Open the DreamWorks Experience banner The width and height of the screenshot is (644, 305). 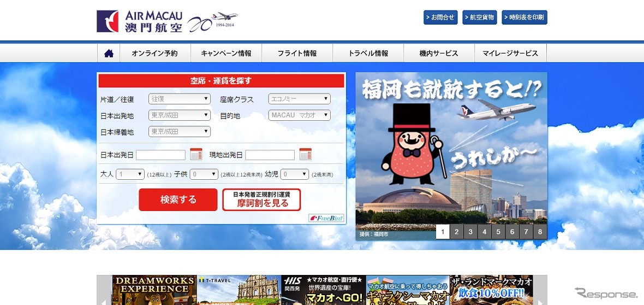pyautogui.click(x=154, y=290)
